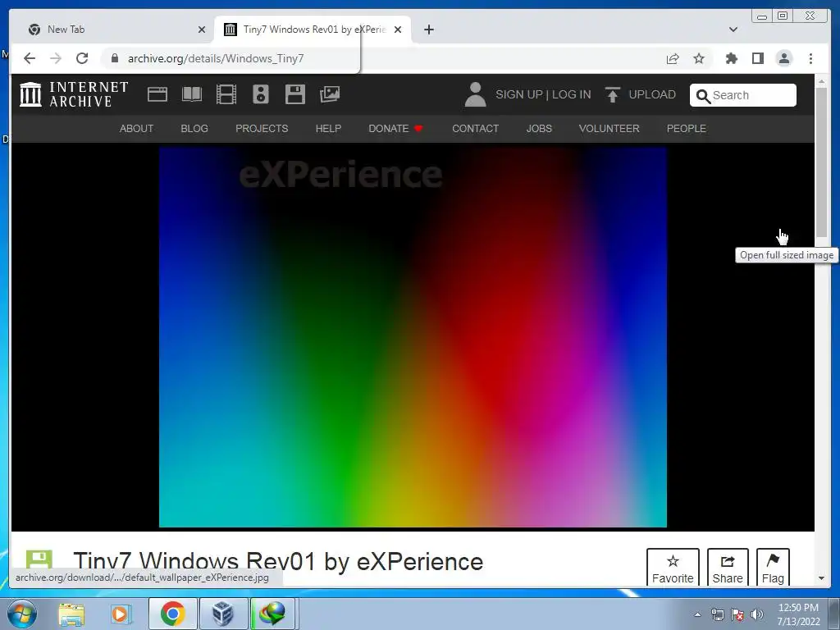Screen dimensions: 840x630
Task: Open the DONATE link
Action: click(395, 129)
